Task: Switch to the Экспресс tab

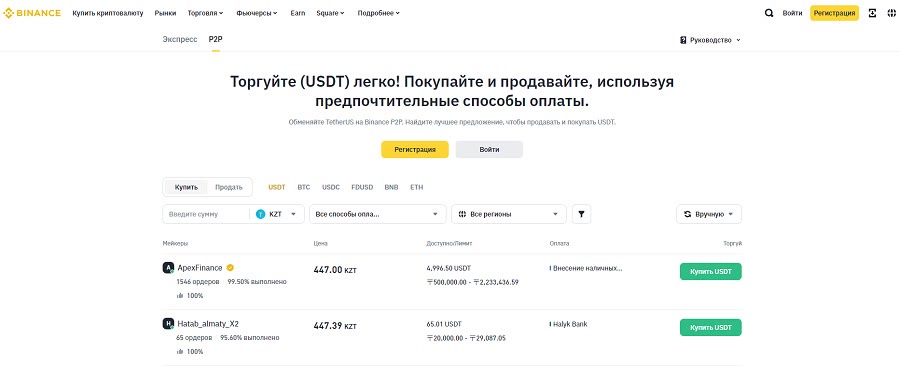Action: (x=180, y=40)
